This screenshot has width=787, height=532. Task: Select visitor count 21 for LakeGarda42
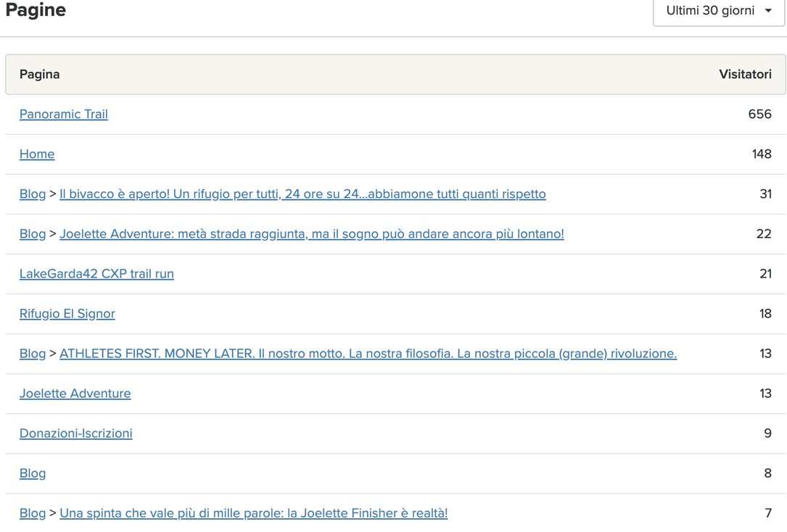click(765, 274)
